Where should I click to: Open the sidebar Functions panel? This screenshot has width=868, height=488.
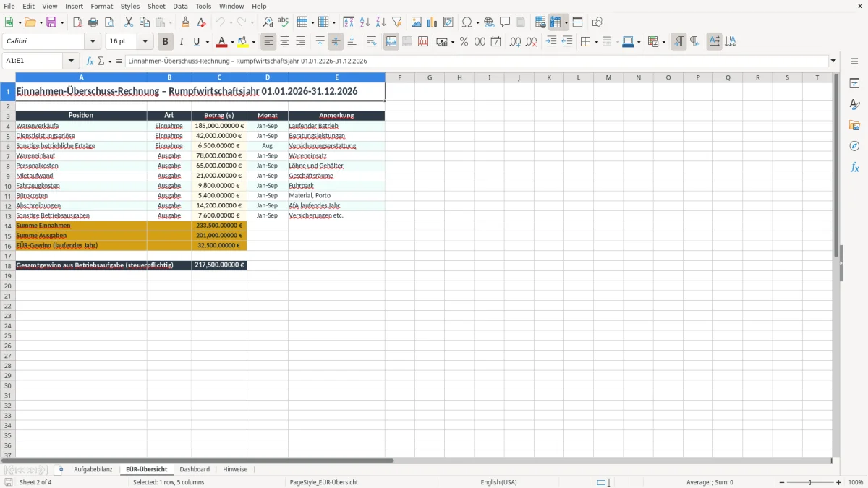pos(854,167)
